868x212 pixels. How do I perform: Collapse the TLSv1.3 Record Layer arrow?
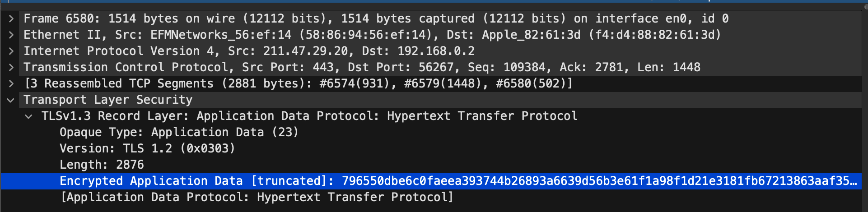29,116
